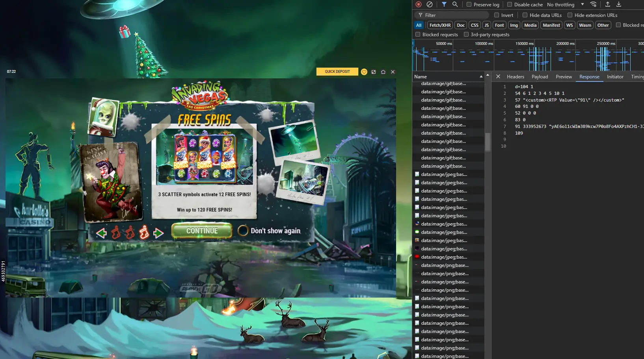Filter requests by Font type

(499, 25)
